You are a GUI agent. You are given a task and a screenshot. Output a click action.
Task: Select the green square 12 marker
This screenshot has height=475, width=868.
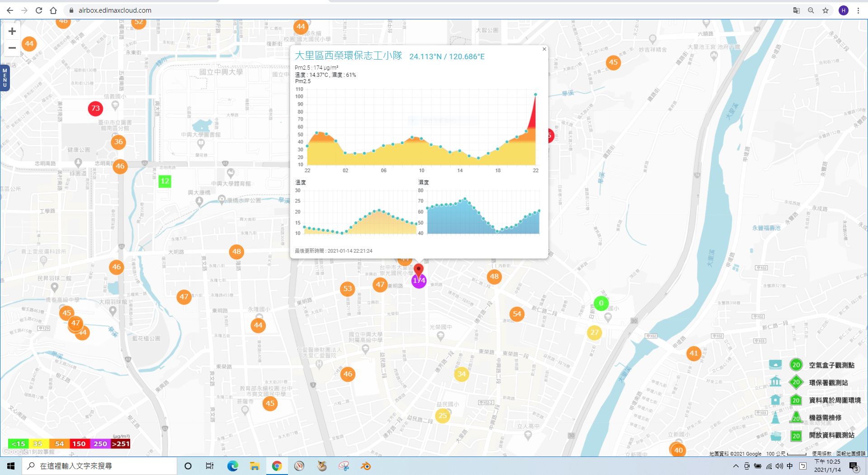165,182
